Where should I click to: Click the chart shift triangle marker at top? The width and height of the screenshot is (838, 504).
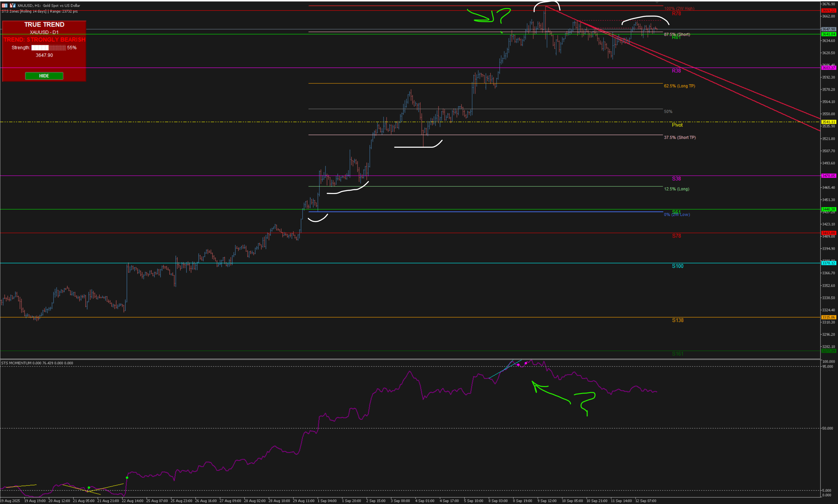click(x=657, y=3)
